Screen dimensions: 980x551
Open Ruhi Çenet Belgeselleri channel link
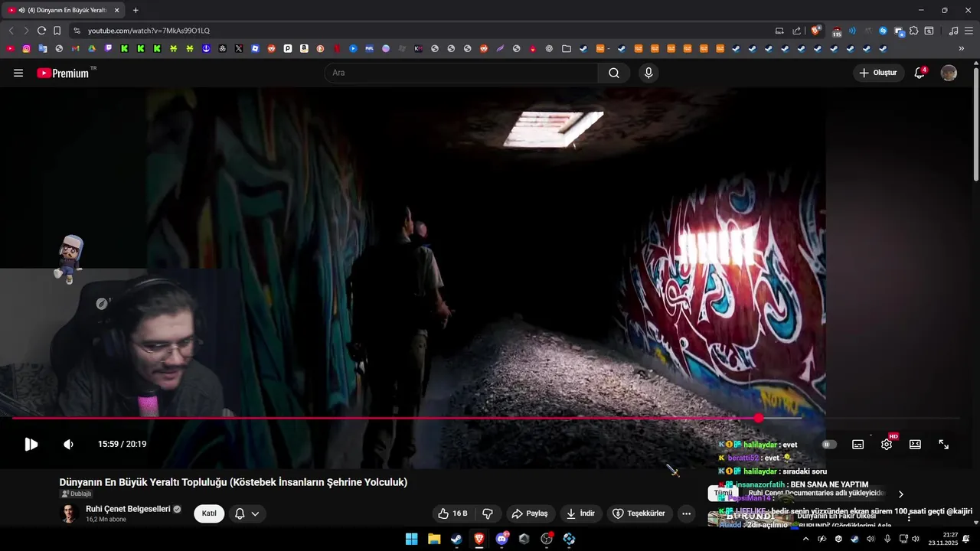pyautogui.click(x=128, y=508)
